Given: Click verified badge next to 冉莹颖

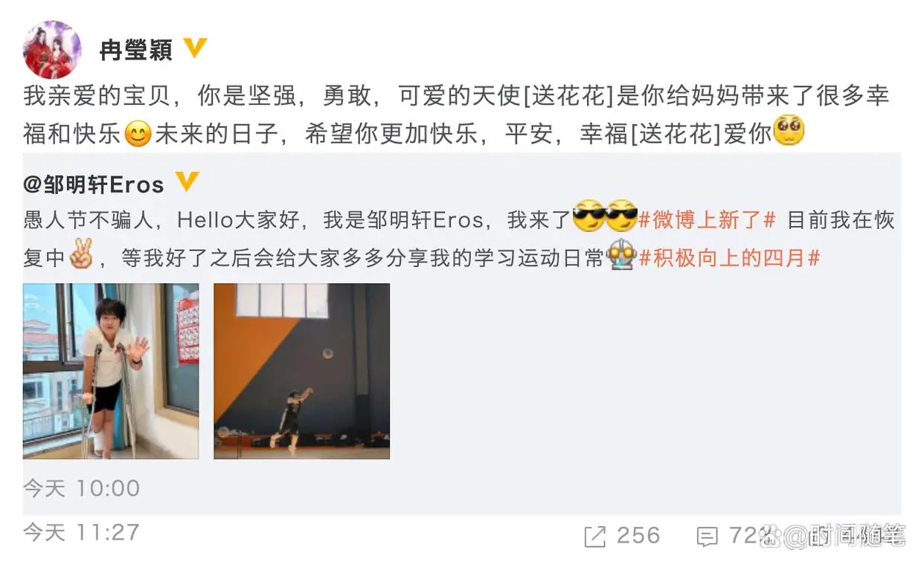Looking at the screenshot, I should [x=195, y=48].
